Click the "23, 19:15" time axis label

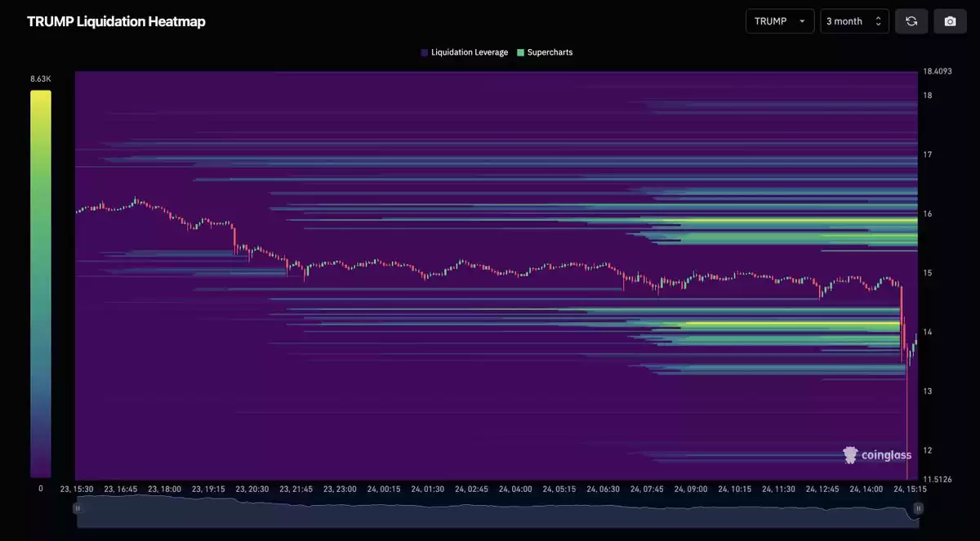click(208, 490)
